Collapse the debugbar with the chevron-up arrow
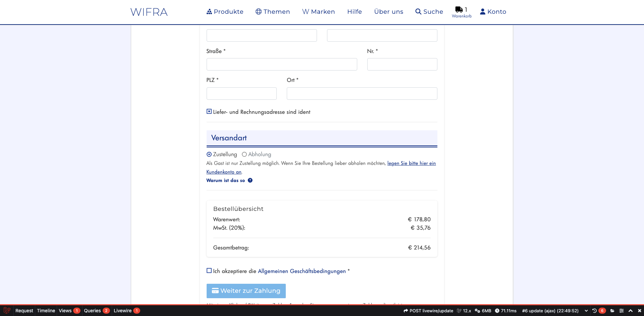Screen dimensions: 644x316 click(631, 311)
